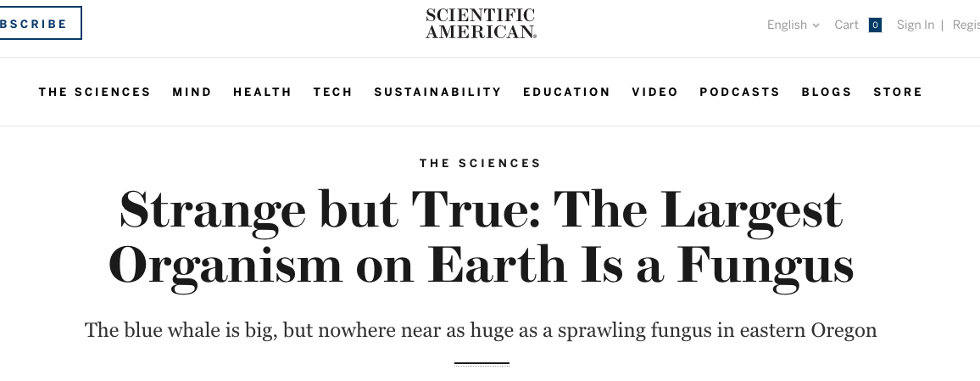Screen dimensions: 980x381
Task: Open the Education menu
Action: [x=566, y=92]
